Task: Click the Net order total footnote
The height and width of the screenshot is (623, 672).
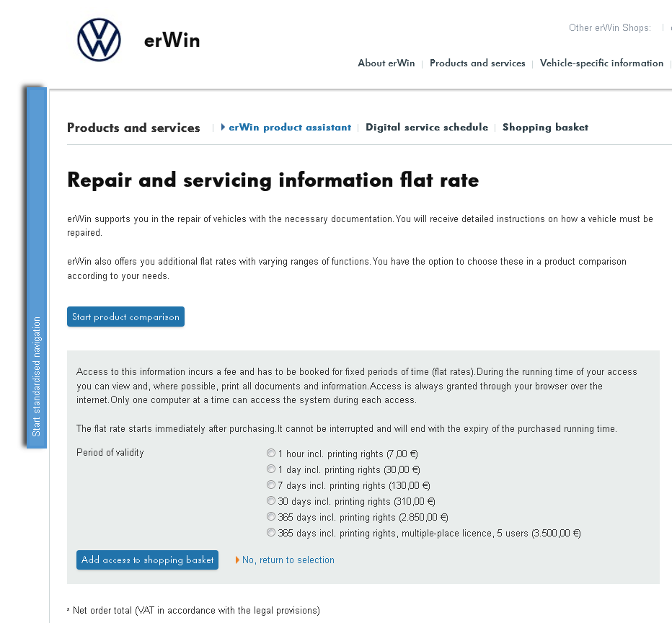Action: [x=193, y=611]
